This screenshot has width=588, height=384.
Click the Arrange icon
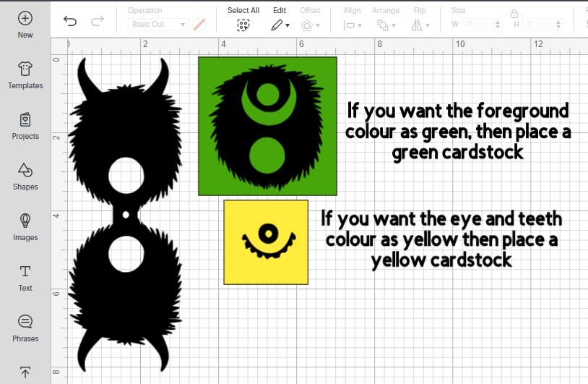point(383,25)
